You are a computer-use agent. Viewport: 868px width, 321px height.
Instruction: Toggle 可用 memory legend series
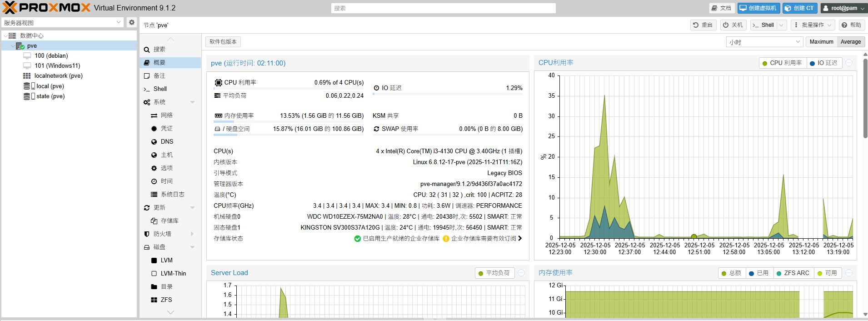point(828,273)
